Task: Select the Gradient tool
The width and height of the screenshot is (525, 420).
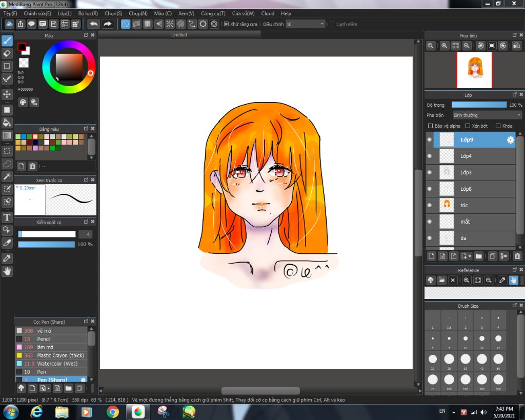Action: pyautogui.click(x=7, y=135)
